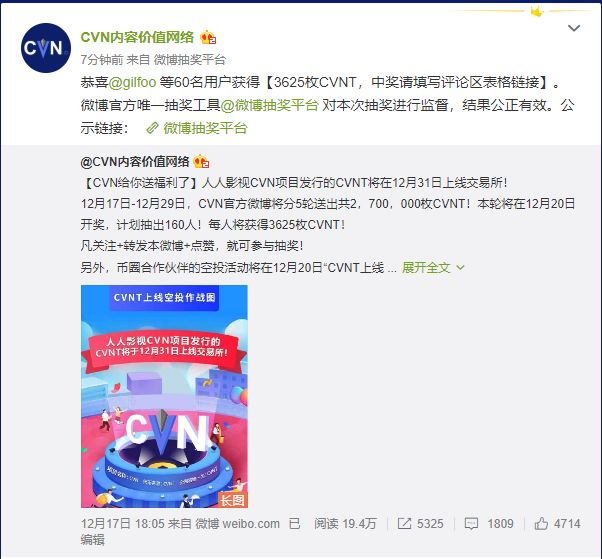Click the 已编辑 edited label
The image size is (602, 559).
pyautogui.click(x=191, y=532)
